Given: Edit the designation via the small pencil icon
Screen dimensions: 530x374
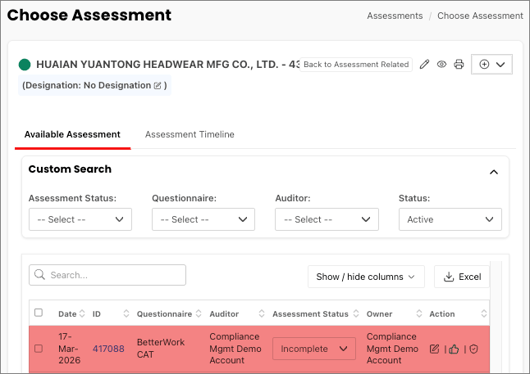Looking at the screenshot, I should (x=157, y=86).
